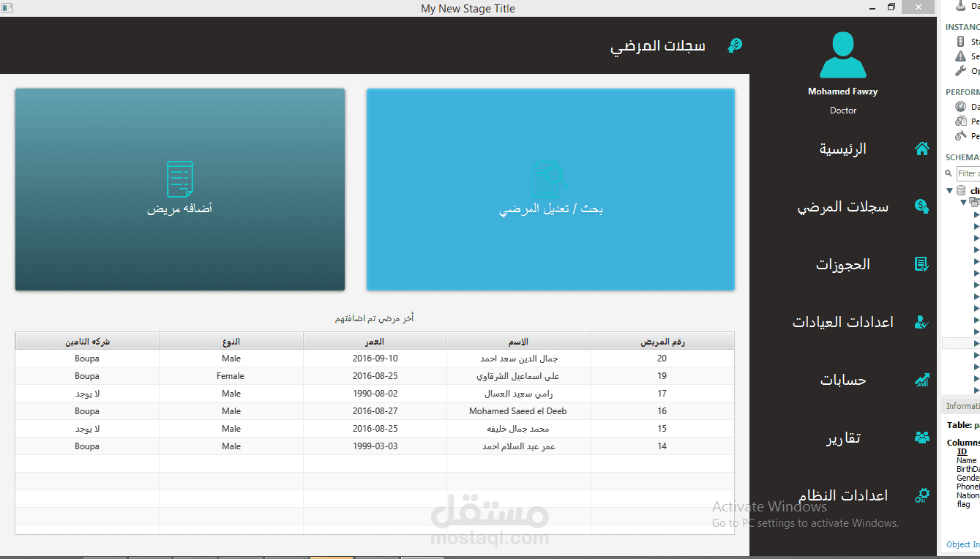Sort by شركه التامين column header
The width and height of the screenshot is (980, 559).
pos(87,342)
